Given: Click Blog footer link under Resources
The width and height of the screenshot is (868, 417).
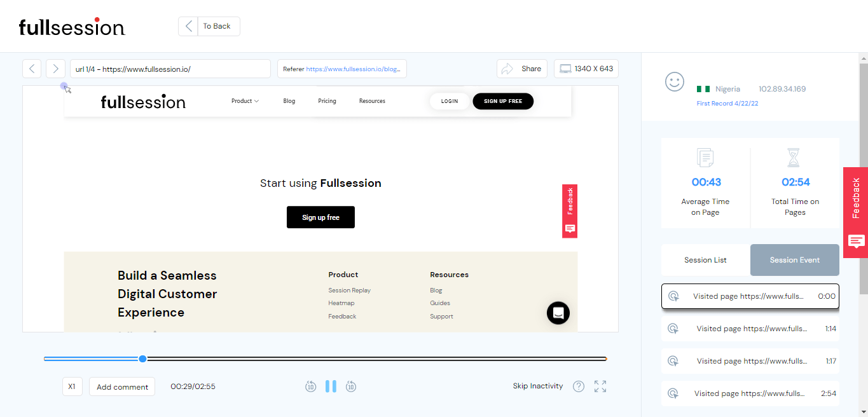Looking at the screenshot, I should click(x=436, y=291).
